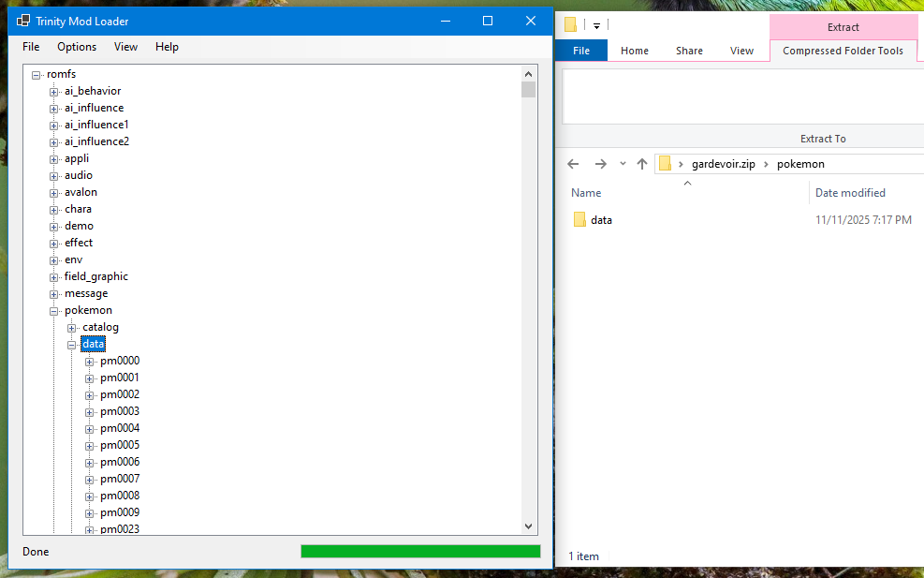Screen dimensions: 924x578
Task: Expand the env tree node
Action: click(x=53, y=260)
